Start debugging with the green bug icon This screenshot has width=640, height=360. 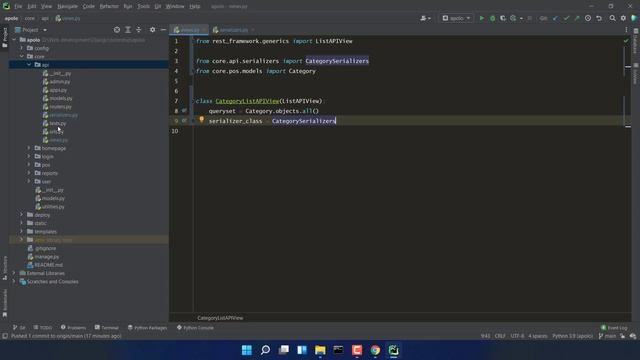point(493,18)
